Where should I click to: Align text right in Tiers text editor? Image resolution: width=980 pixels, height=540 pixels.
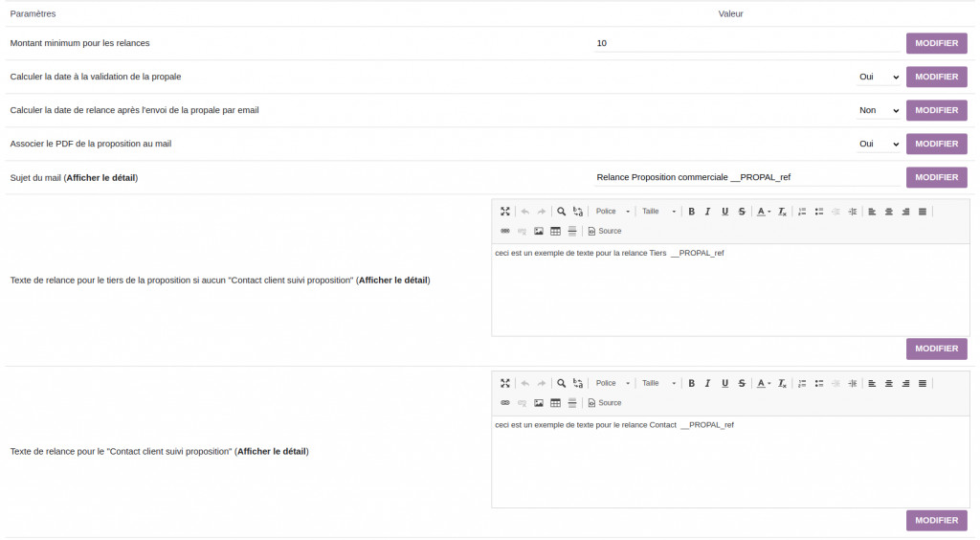(905, 212)
